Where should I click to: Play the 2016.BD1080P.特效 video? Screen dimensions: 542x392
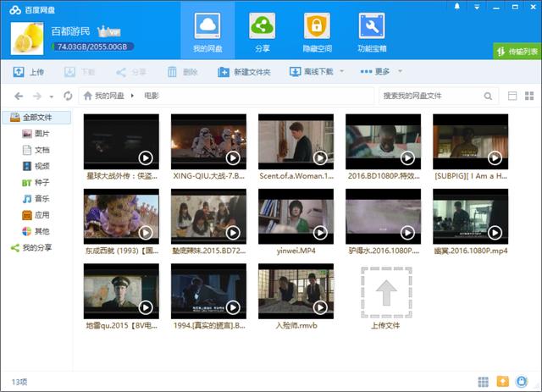click(x=407, y=158)
